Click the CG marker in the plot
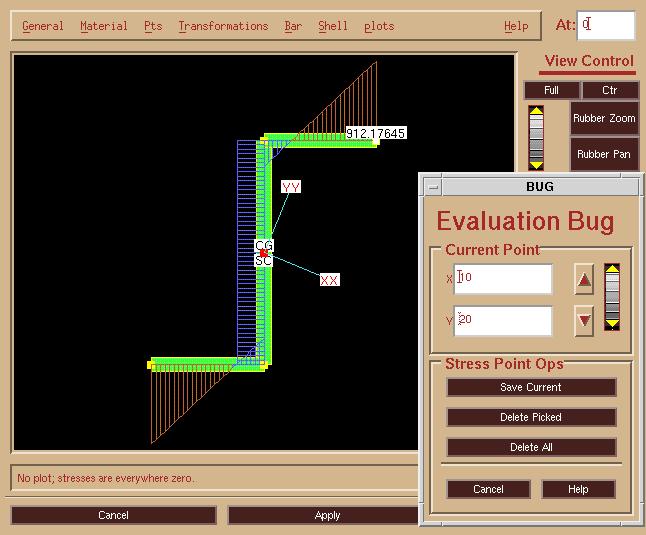This screenshot has height=535, width=646. [x=264, y=246]
